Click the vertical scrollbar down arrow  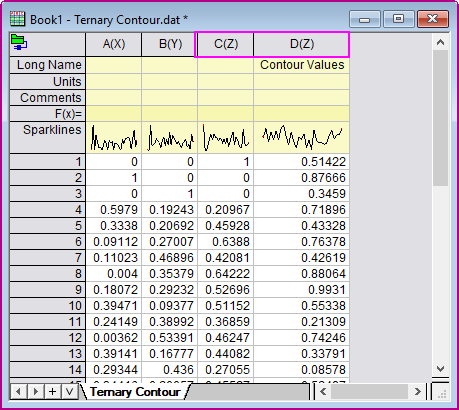440,369
